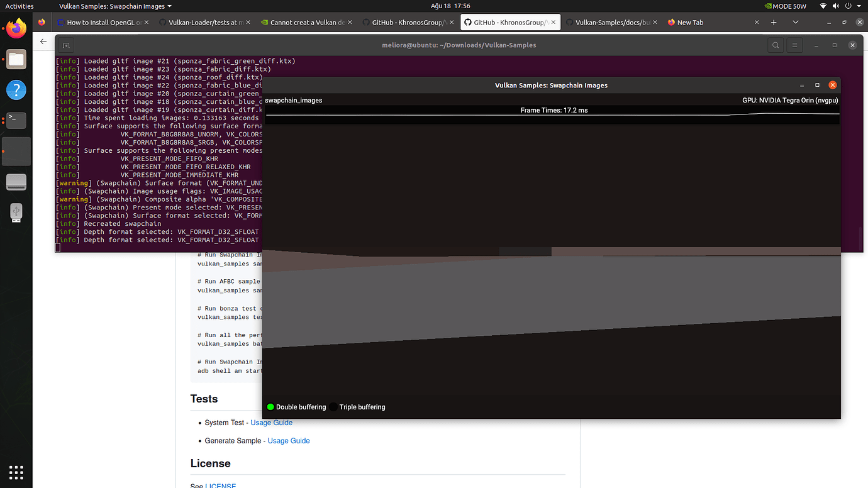Open the Terminal hamburger menu
Image resolution: width=868 pixels, height=488 pixels.
pos(794,45)
